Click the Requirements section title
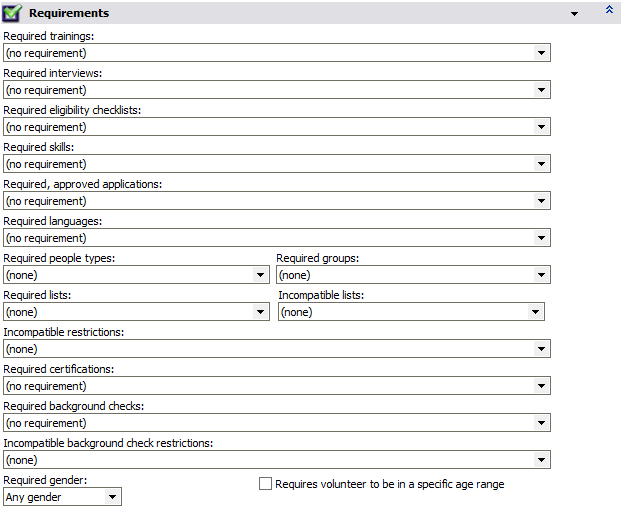The height and width of the screenshot is (512, 623). coord(69,13)
